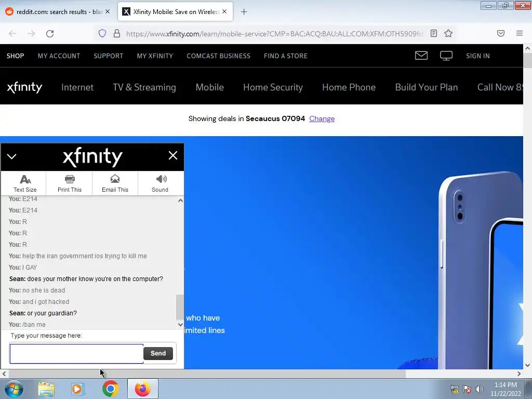532x399 pixels.
Task: Open Home Security nav item
Action: pos(273,87)
